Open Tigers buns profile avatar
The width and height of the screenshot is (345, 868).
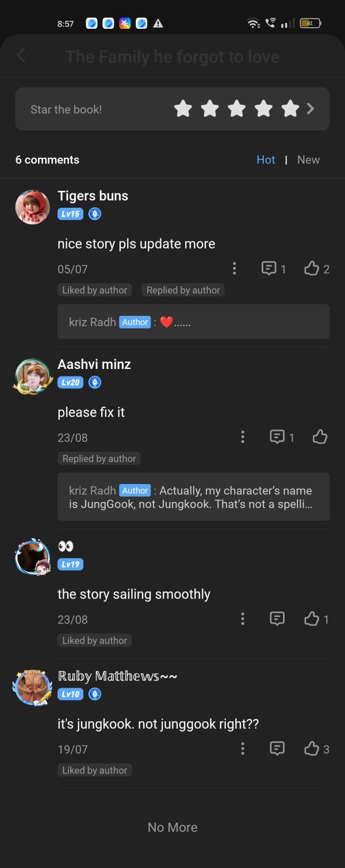32,207
